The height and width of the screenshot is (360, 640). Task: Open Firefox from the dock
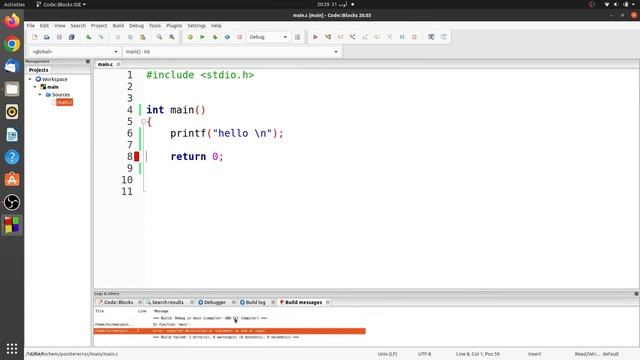pyautogui.click(x=12, y=21)
